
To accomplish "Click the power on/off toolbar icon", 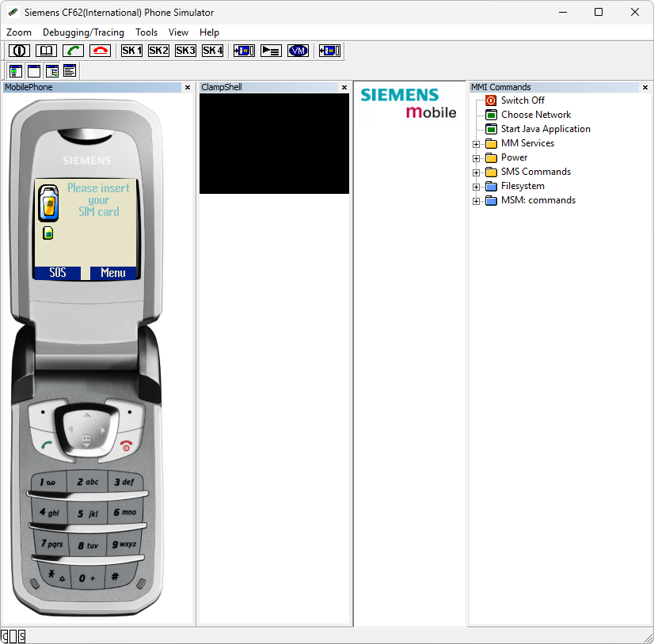I will (x=19, y=51).
